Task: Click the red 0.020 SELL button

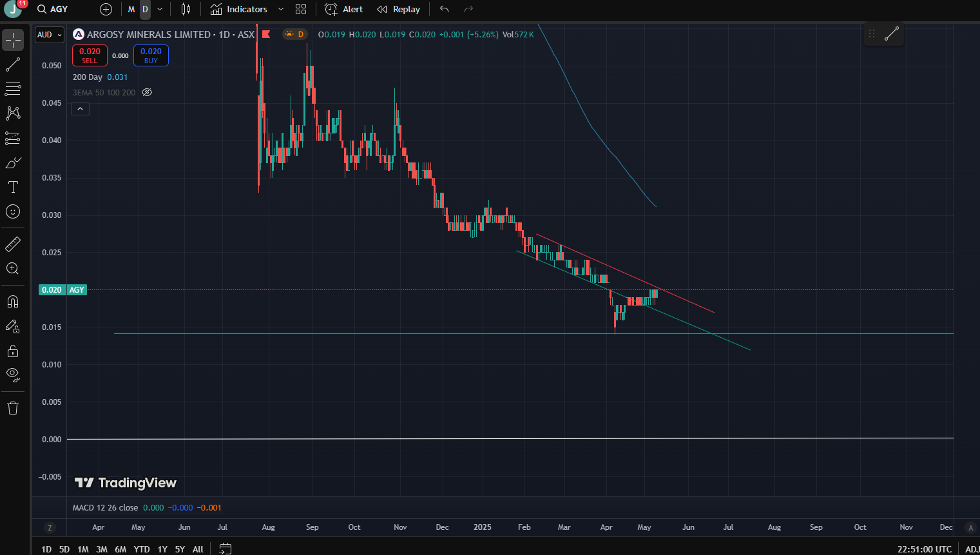Action: tap(90, 55)
